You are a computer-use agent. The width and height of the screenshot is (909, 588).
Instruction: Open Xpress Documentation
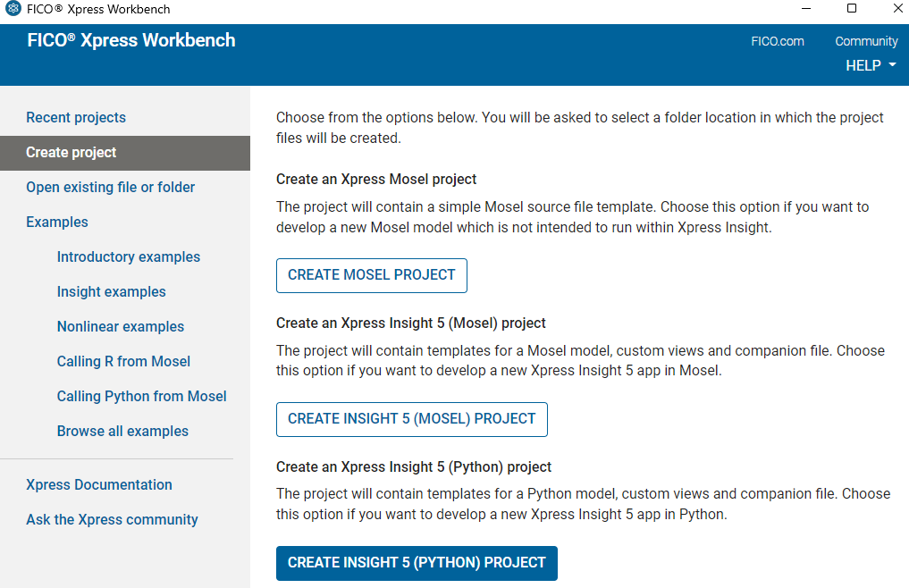(x=99, y=484)
